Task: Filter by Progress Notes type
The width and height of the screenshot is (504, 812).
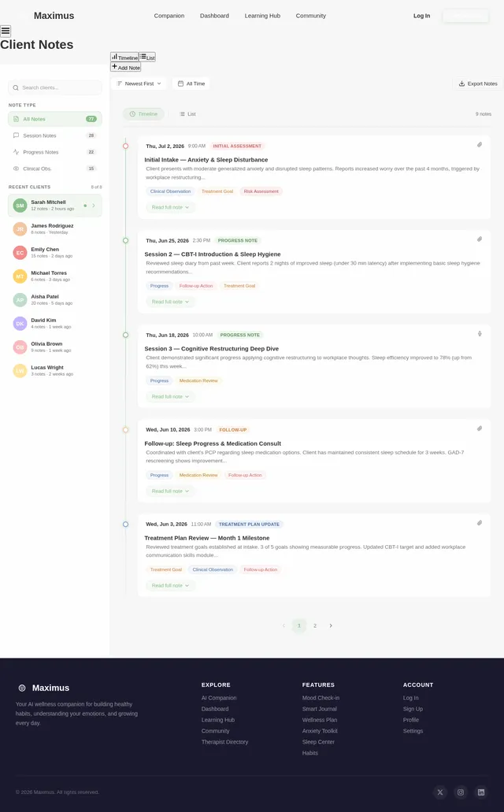Action: [55, 152]
